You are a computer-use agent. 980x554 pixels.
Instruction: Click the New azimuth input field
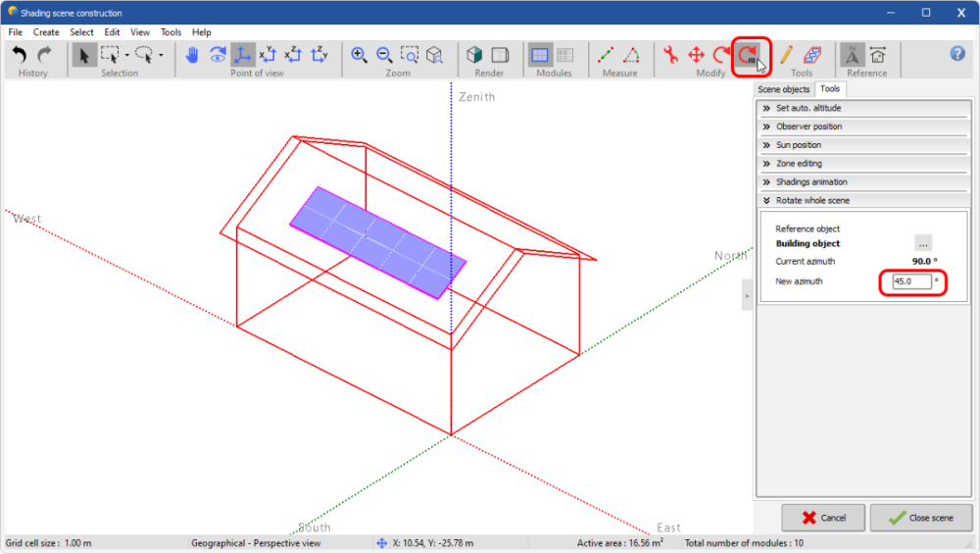click(910, 282)
